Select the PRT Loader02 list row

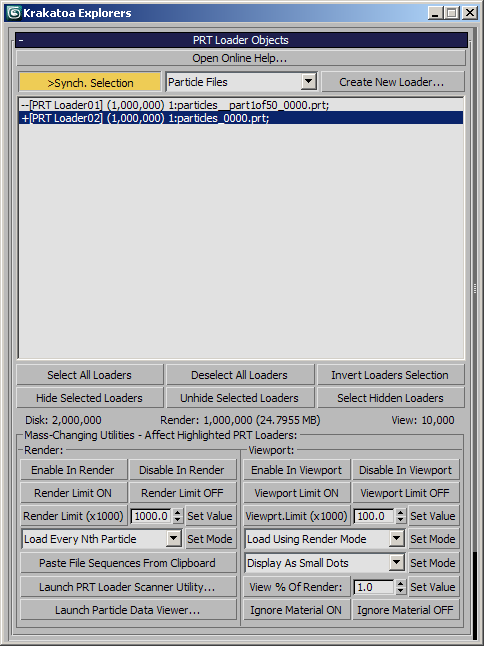coord(241,118)
